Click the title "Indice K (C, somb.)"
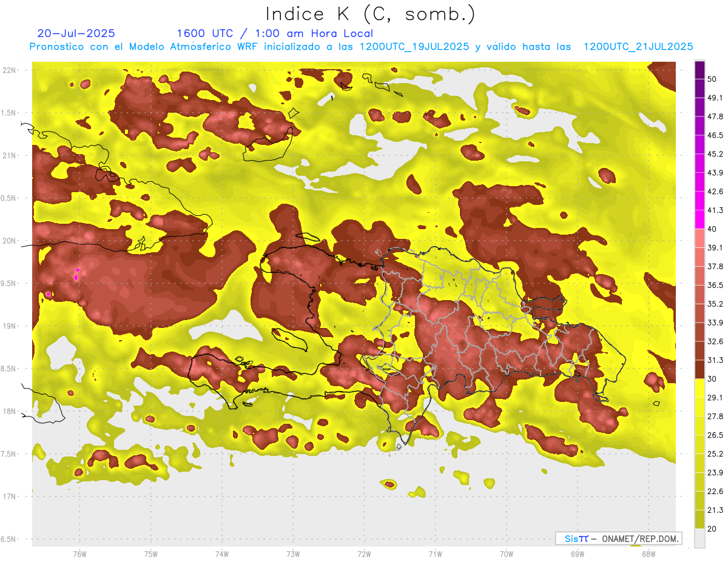The image size is (728, 562). pyautogui.click(x=371, y=14)
